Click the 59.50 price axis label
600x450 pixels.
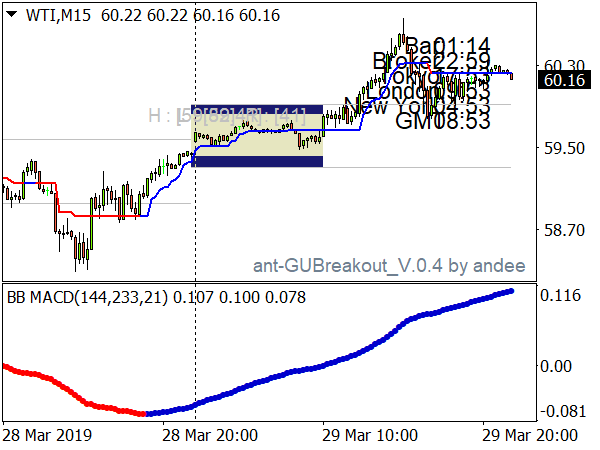[564, 148]
